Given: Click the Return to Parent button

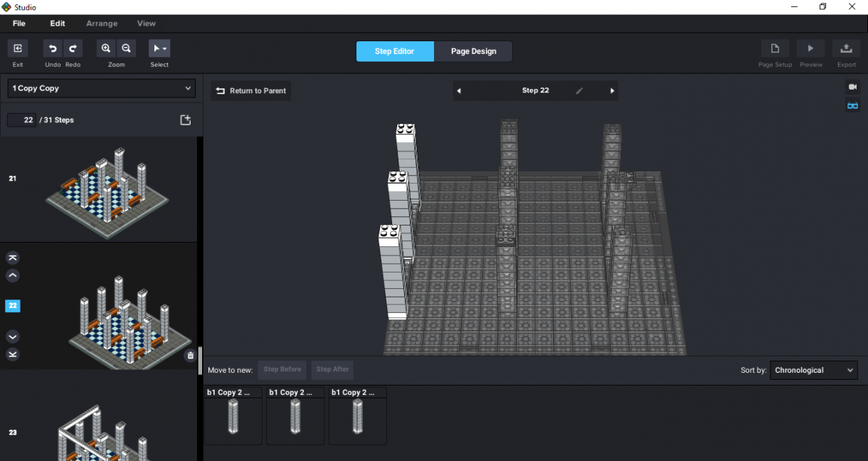Looking at the screenshot, I should 251,91.
